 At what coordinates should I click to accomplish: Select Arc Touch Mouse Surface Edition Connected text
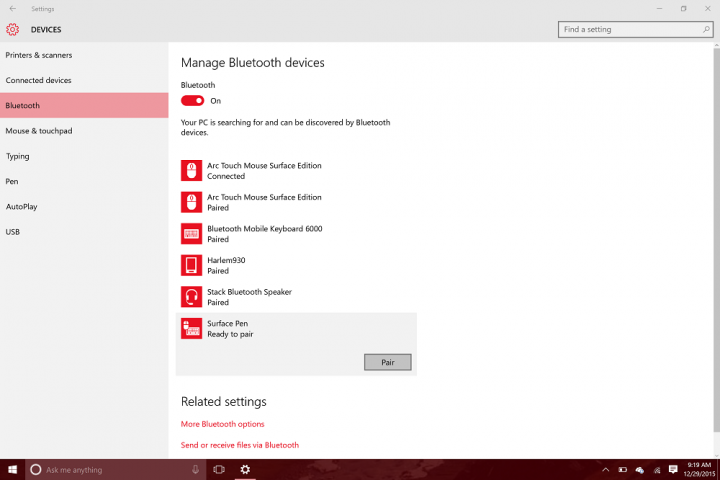[x=264, y=171]
